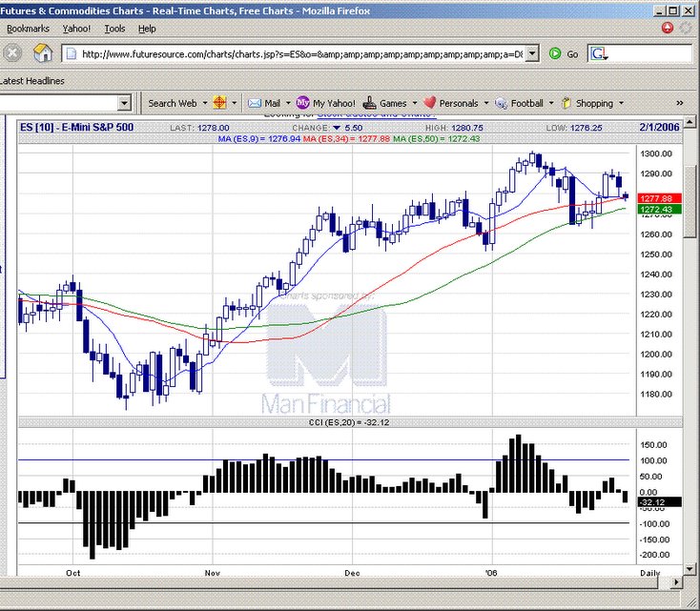Click the '06 label on the time axis
Image resolution: width=700 pixels, height=611 pixels.
tap(491, 573)
